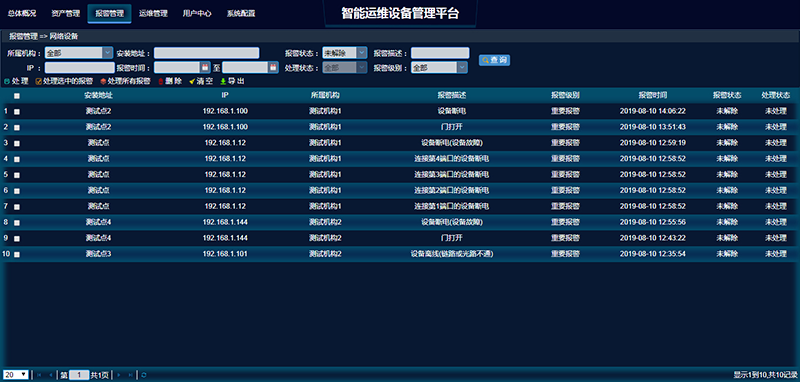Go to the first page

pyautogui.click(x=39, y=375)
